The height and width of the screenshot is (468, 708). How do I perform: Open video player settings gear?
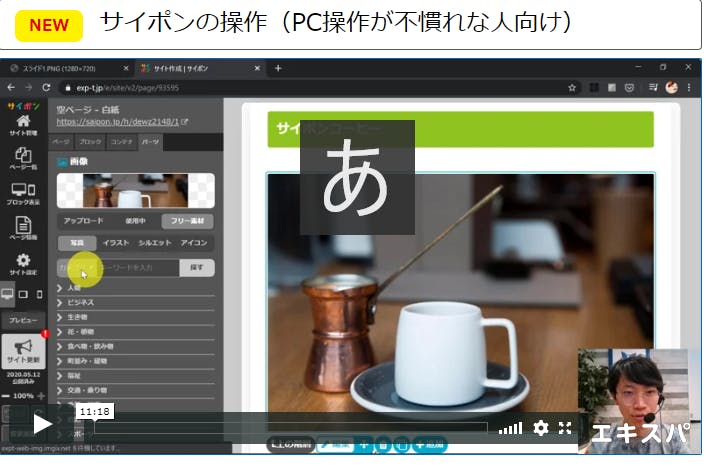pyautogui.click(x=541, y=428)
